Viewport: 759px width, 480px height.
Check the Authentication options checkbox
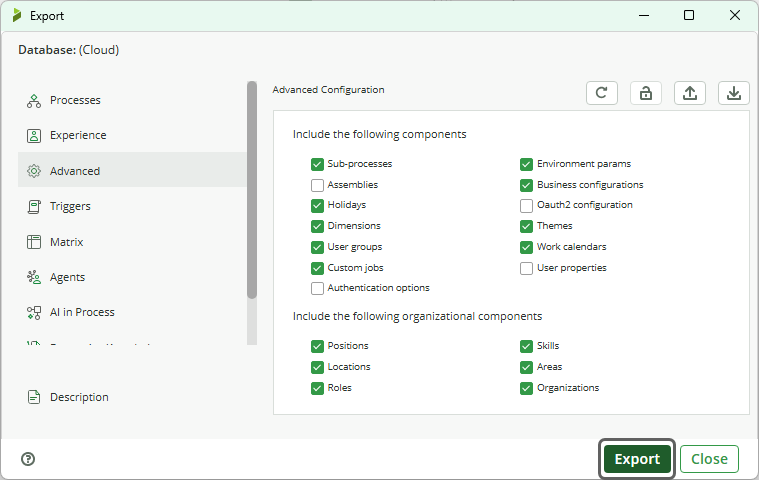pos(317,288)
